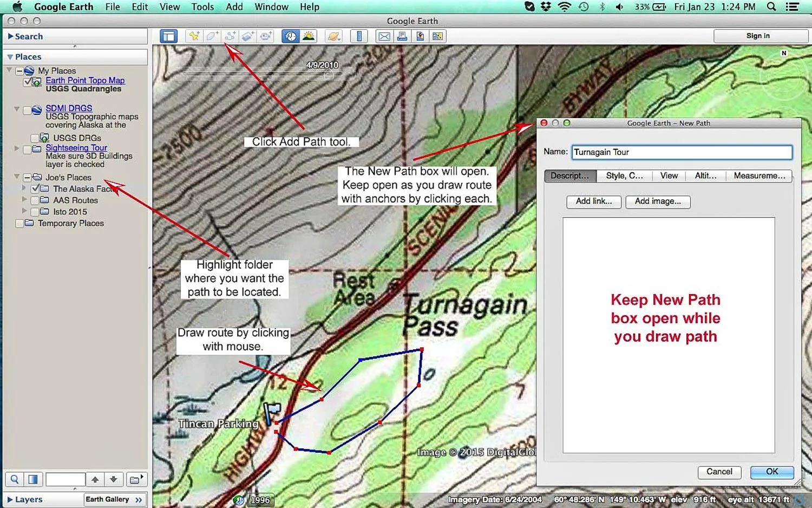Image resolution: width=812 pixels, height=508 pixels.
Task: Click the panel view icon beside magnifier
Action: pos(33,479)
